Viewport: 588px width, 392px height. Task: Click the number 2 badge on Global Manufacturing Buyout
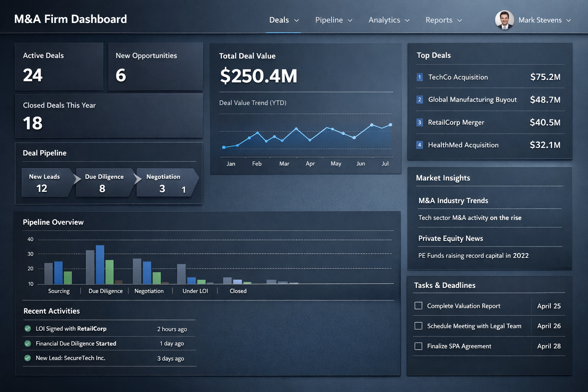pos(420,100)
